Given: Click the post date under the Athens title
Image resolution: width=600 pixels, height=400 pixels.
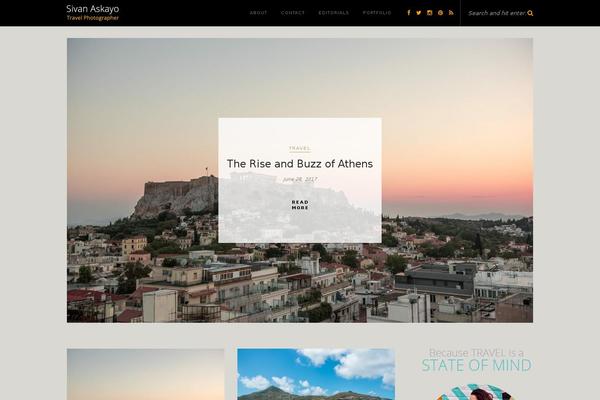Looking at the screenshot, I should tap(300, 179).
